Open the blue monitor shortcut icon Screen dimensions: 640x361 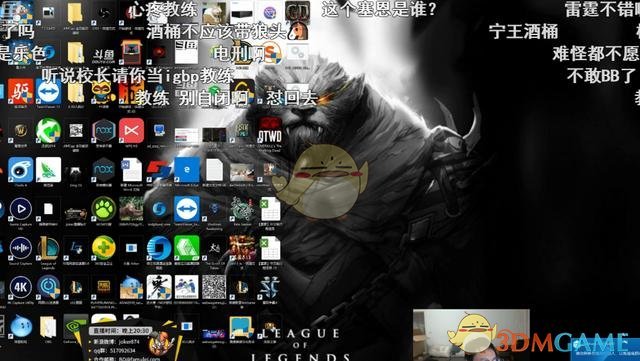point(159,131)
